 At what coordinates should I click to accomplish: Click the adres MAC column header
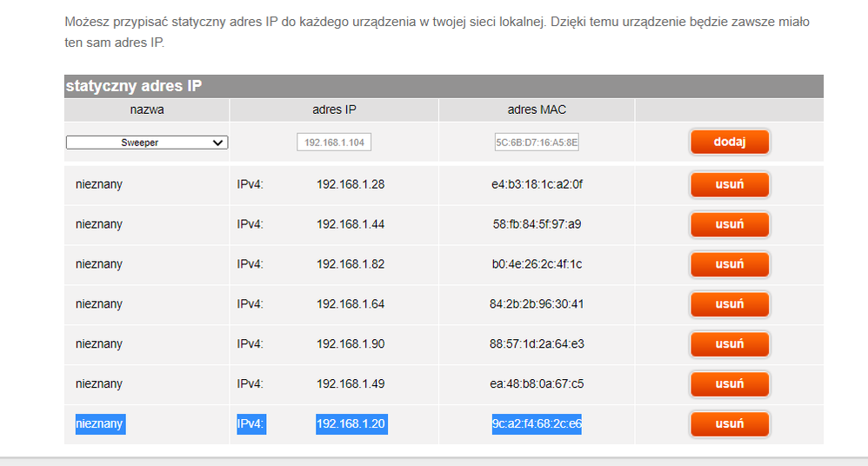537,110
